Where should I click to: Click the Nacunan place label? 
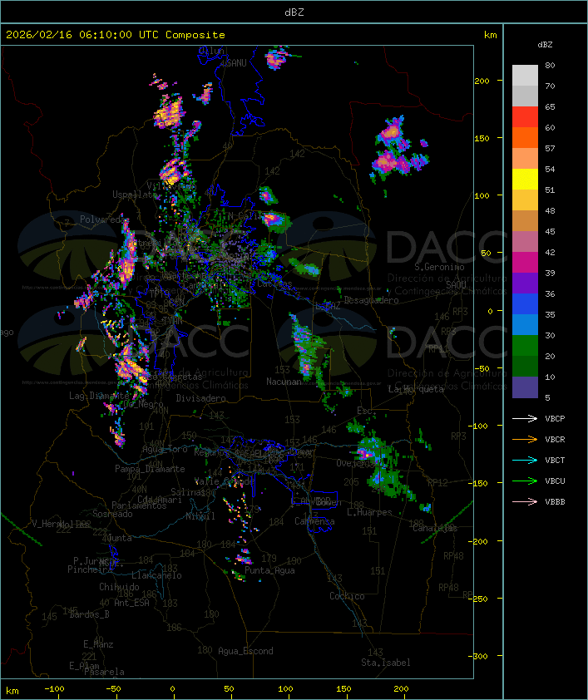(284, 382)
